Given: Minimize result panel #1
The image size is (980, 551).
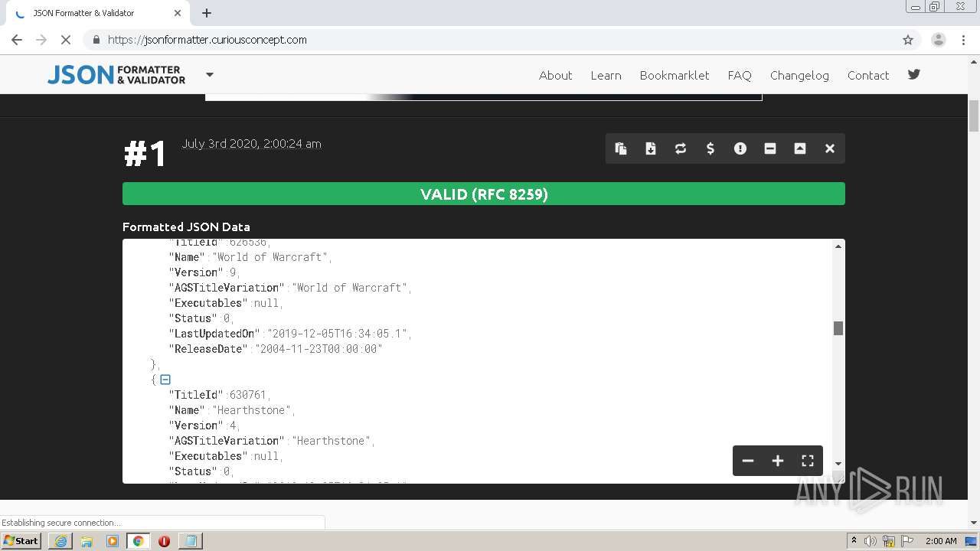Looking at the screenshot, I should (x=770, y=148).
